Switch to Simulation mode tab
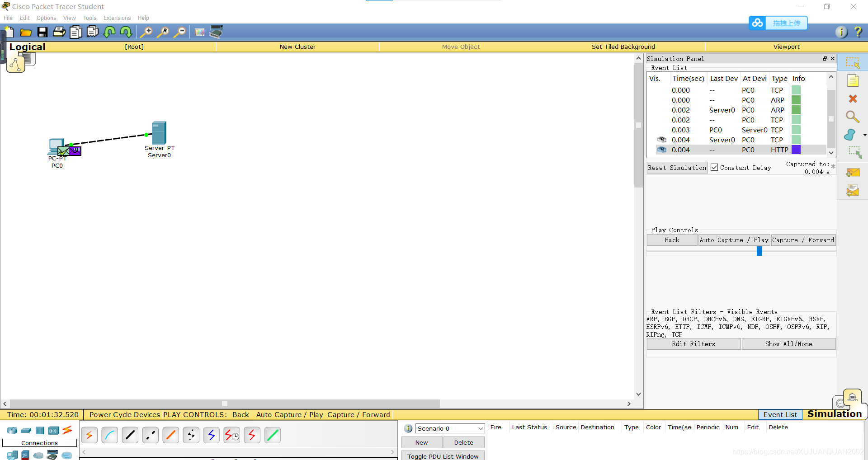Viewport: 868px width, 460px height. click(x=835, y=414)
